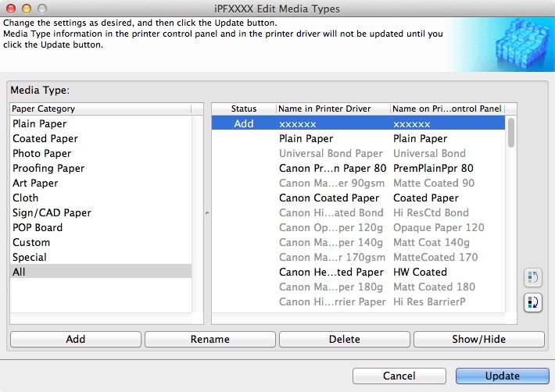Click the Rename button
This screenshot has height=392, width=555.
click(x=210, y=340)
